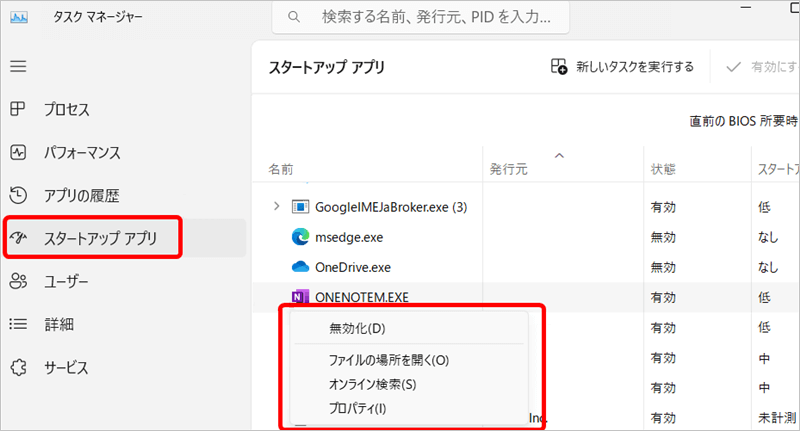Click the スタートアップ アプリ page heading
This screenshot has height=431, width=800.
point(327,67)
